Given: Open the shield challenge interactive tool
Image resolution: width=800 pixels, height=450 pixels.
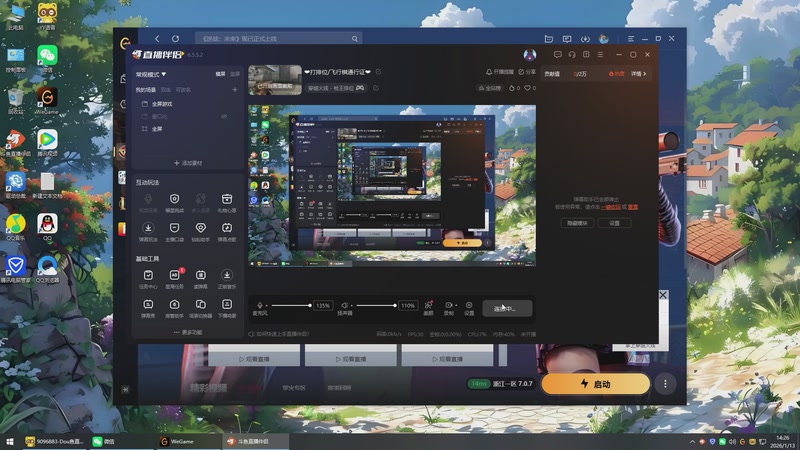Looking at the screenshot, I should tap(174, 202).
